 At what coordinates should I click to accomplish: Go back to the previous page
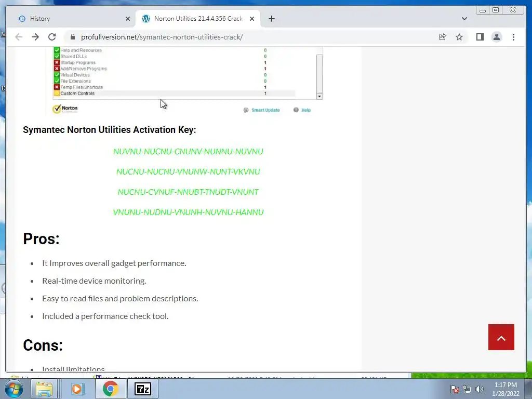19,37
